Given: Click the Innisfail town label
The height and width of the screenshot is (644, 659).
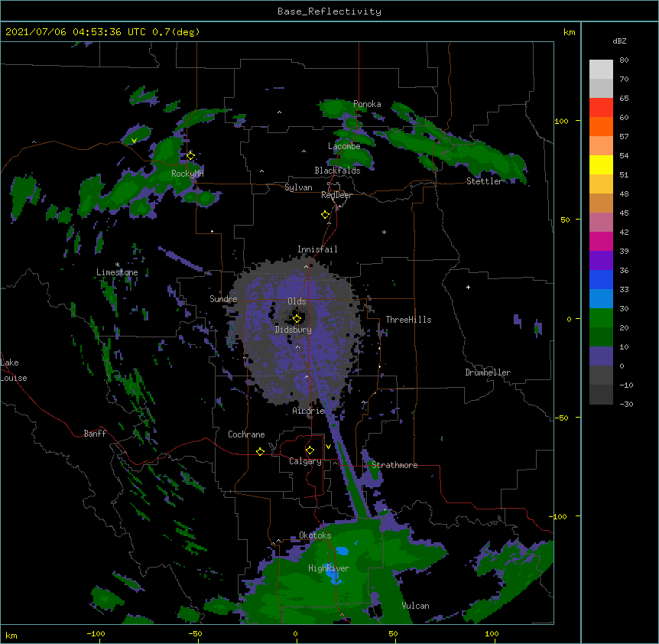Looking at the screenshot, I should (x=317, y=249).
